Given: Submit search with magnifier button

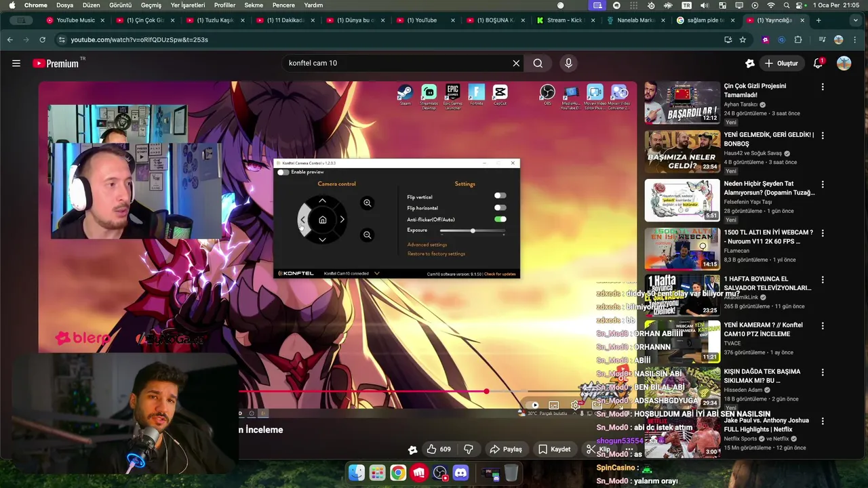Looking at the screenshot, I should pos(538,63).
